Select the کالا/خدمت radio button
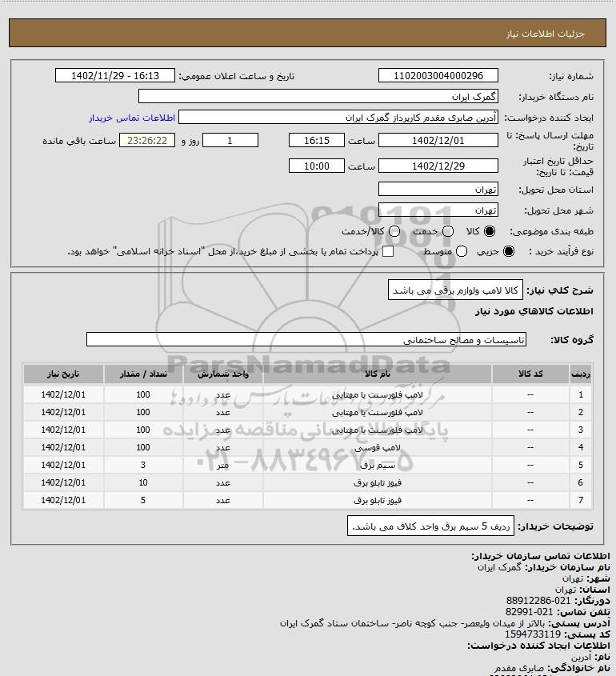 click(394, 231)
